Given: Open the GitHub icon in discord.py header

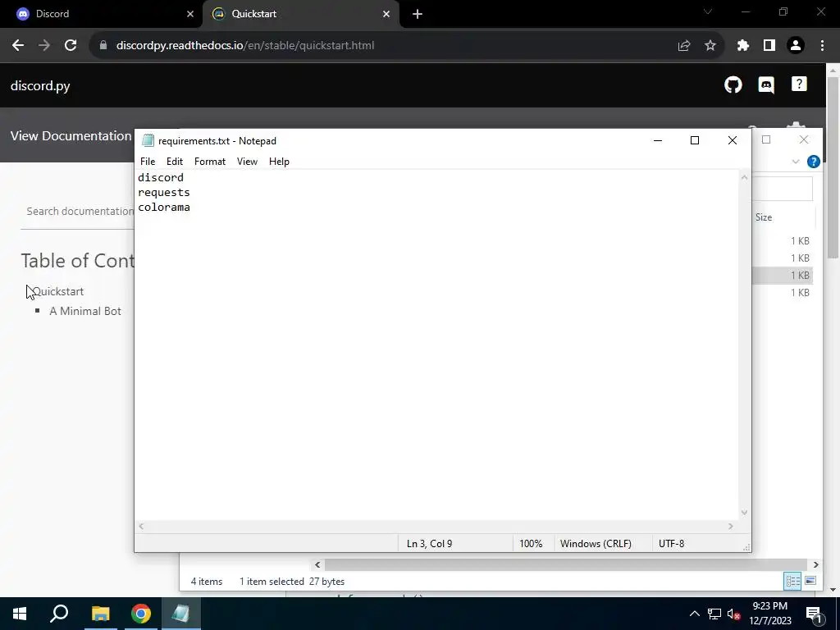Looking at the screenshot, I should (733, 84).
